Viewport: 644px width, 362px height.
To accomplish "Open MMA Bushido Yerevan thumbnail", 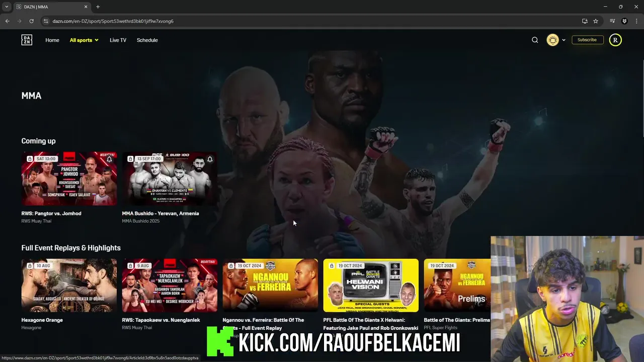I will tap(170, 178).
